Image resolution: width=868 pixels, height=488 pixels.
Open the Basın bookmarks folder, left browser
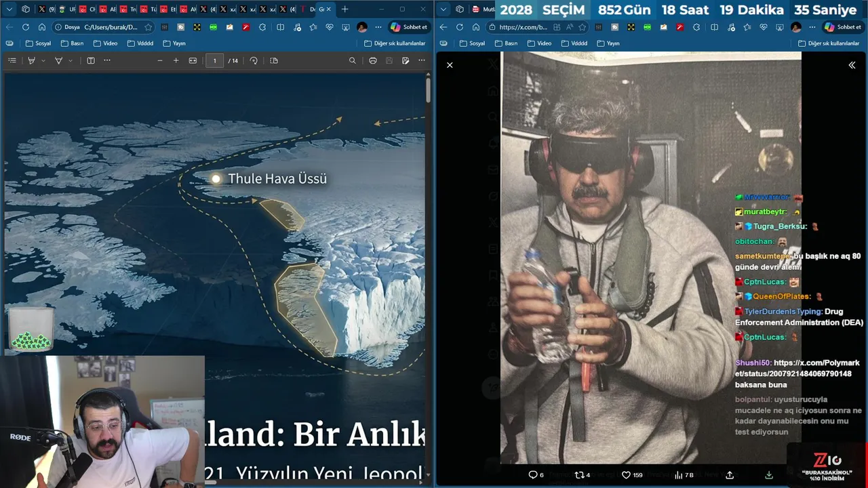click(x=73, y=43)
